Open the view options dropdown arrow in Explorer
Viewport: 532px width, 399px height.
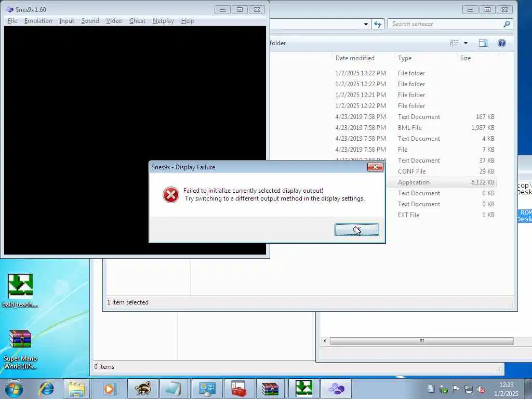[465, 43]
